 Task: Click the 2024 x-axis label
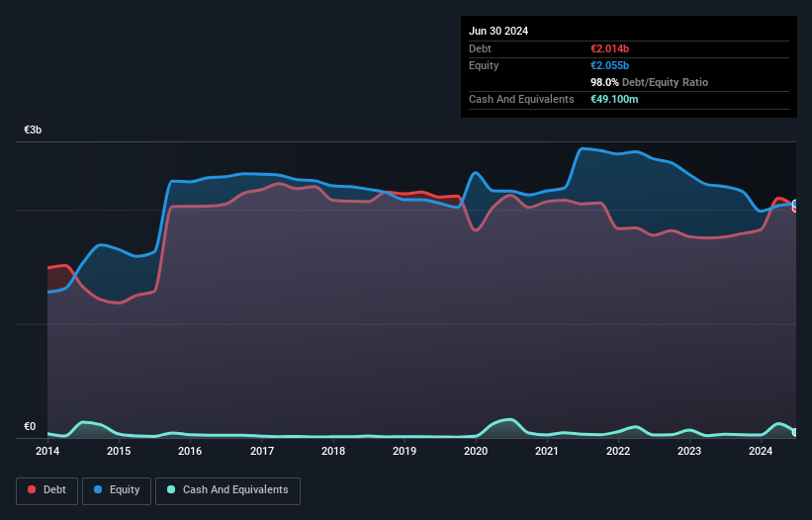(761, 451)
